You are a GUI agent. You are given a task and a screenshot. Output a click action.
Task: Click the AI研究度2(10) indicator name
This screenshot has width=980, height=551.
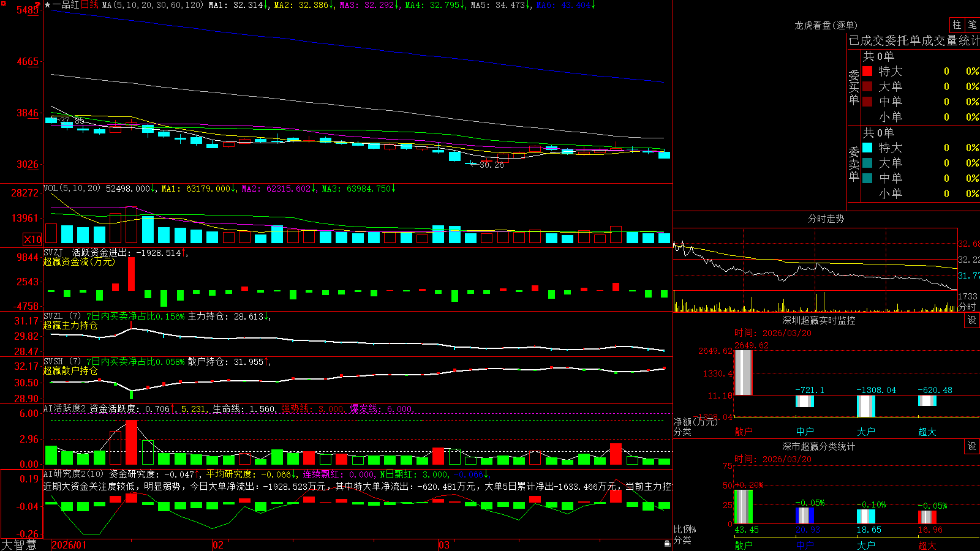point(73,474)
